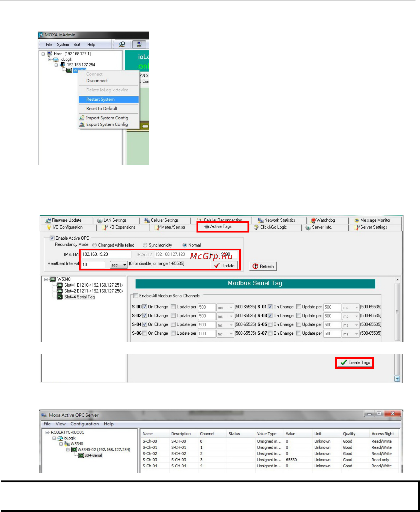Choose Restart System from context menu

click(109, 99)
